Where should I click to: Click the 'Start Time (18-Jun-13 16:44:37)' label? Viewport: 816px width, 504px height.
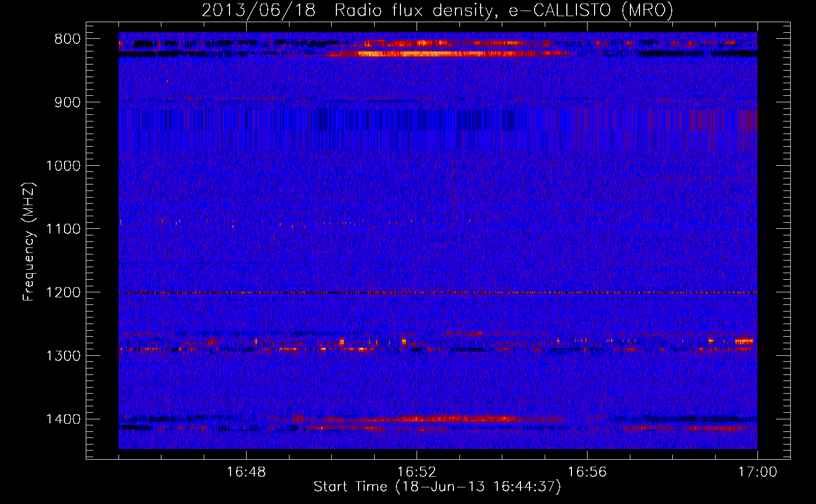point(437,486)
